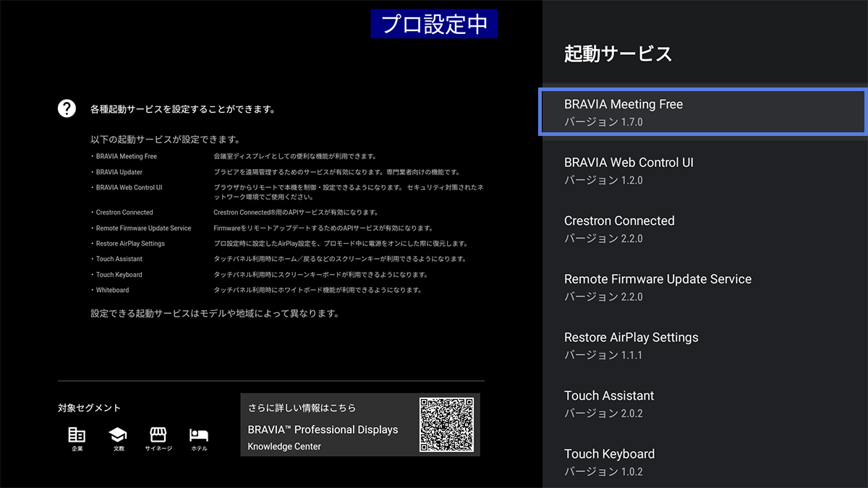Click the プロ設定中 badge

click(433, 24)
